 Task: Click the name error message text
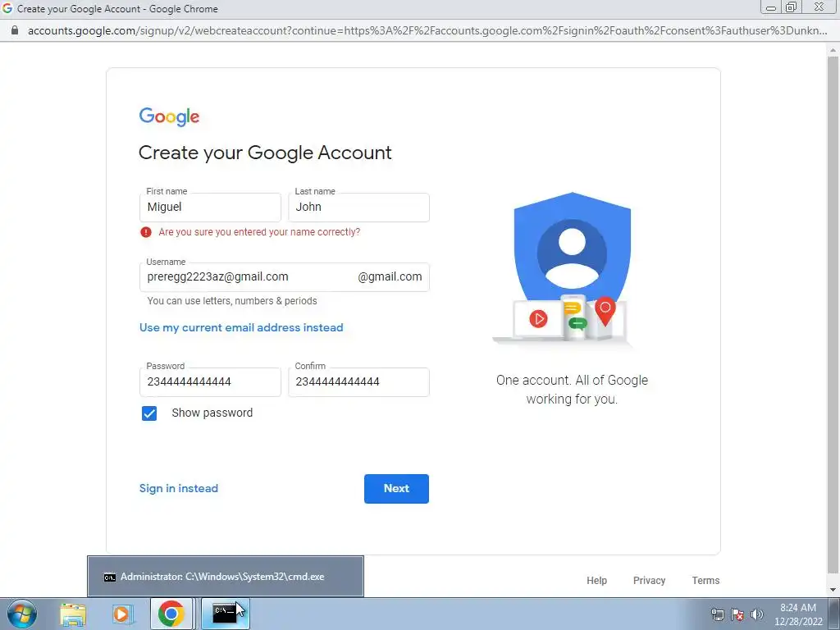click(259, 232)
